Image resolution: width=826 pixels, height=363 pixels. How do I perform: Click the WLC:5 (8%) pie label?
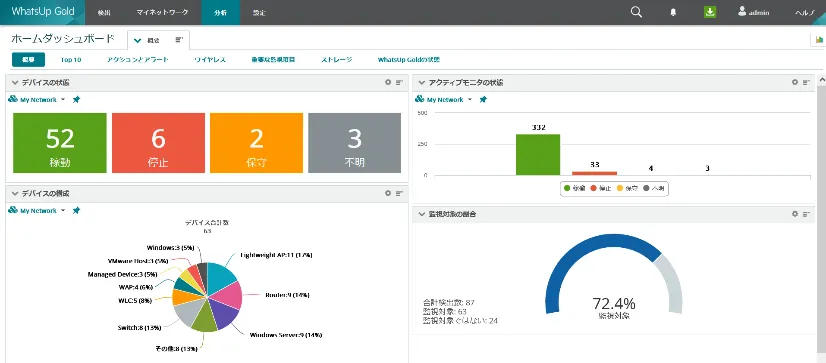[x=135, y=300]
